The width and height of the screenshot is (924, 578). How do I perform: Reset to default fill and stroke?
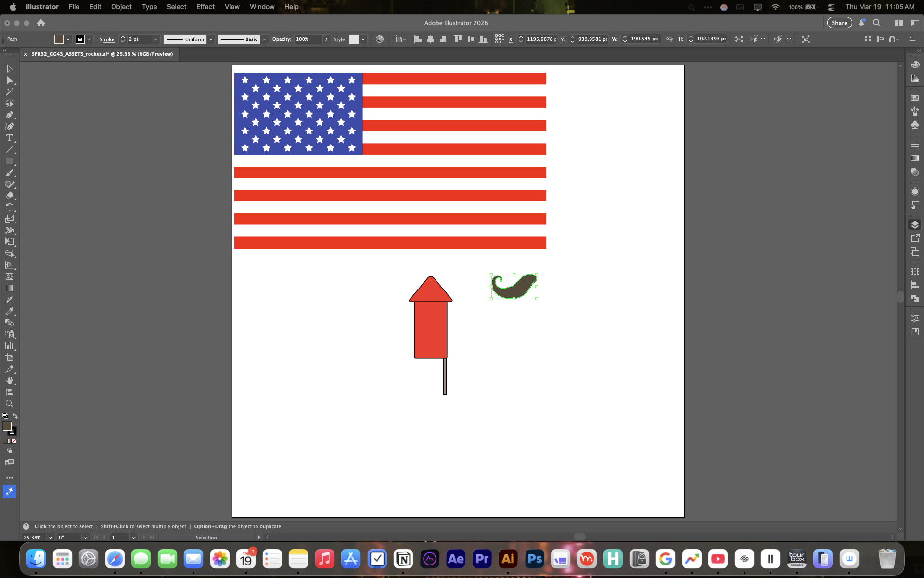5,416
